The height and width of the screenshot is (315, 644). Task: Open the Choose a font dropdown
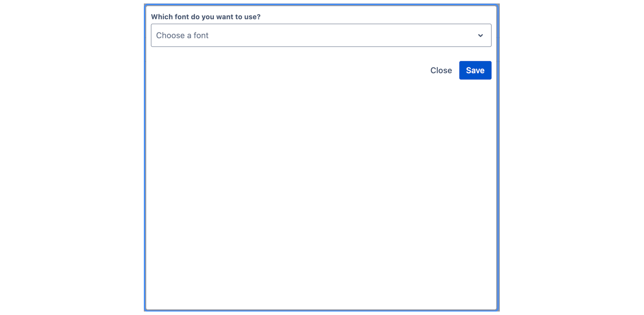(321, 35)
